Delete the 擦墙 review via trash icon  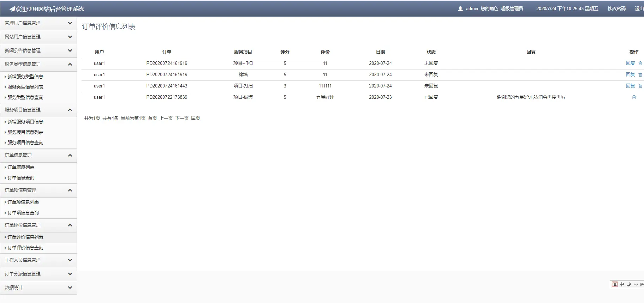(640, 75)
